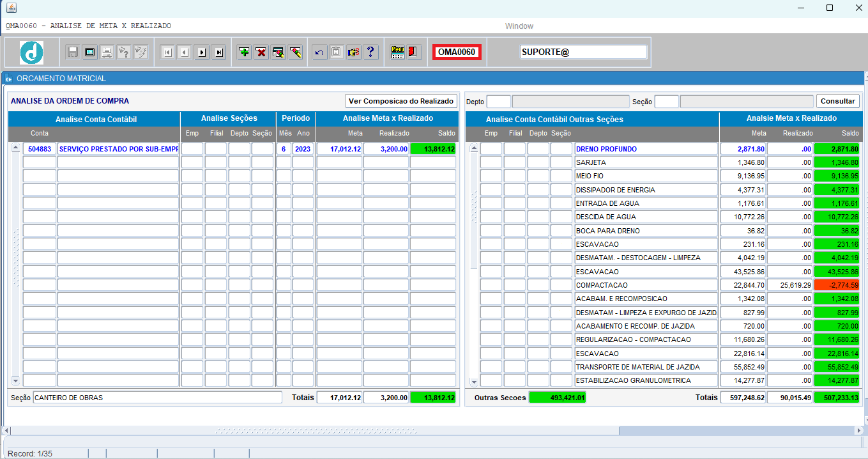Open the Menu toolbar icon

(x=397, y=52)
